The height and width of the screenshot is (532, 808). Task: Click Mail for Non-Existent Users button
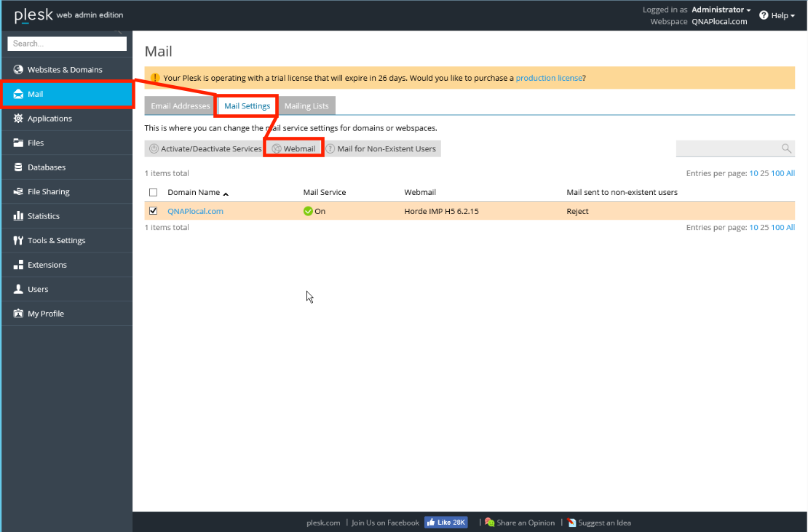[381, 149]
